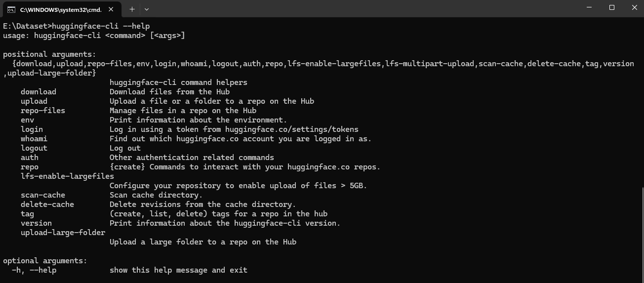Image resolution: width=644 pixels, height=283 pixels.
Task: Click the huggingface.co/settings/tokens URL text
Action: 291,129
